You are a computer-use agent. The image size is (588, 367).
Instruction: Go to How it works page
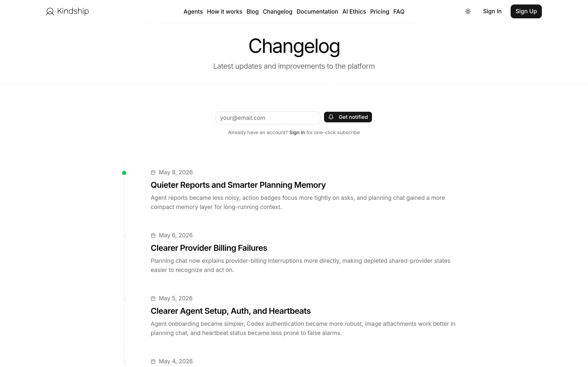[225, 12]
